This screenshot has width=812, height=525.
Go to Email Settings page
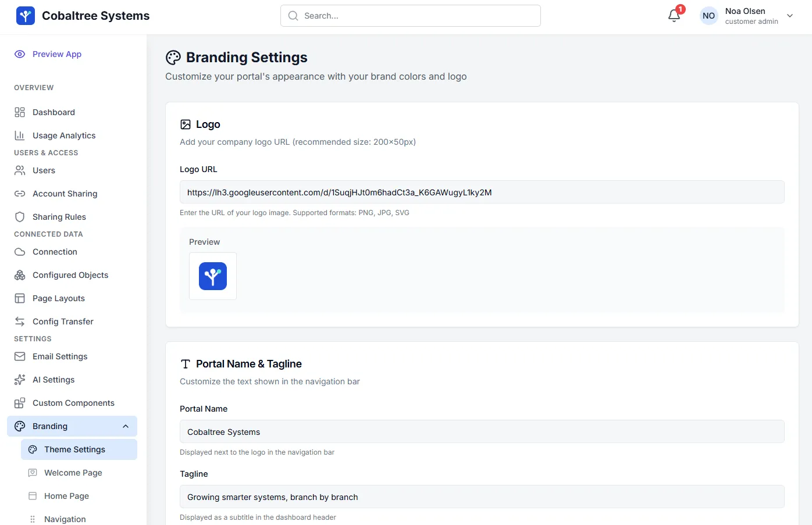pyautogui.click(x=72, y=356)
